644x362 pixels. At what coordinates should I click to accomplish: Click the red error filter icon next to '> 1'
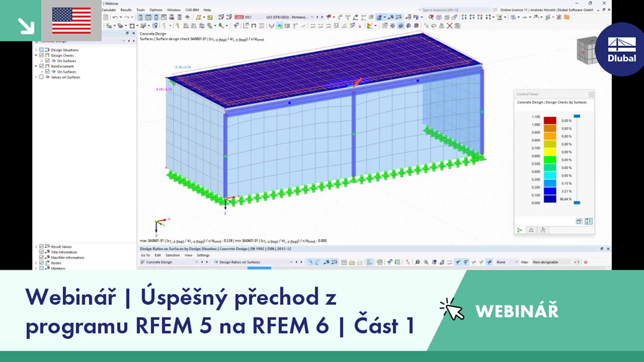click(586, 262)
